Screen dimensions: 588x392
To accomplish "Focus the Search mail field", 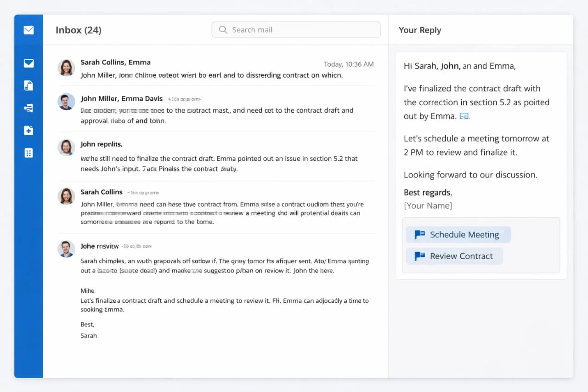I will tap(303, 30).
